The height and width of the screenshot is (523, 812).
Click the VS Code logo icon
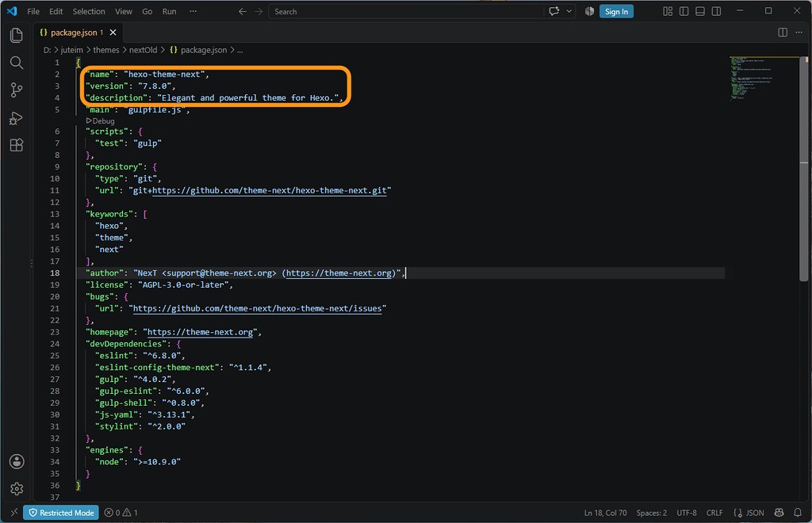point(11,11)
